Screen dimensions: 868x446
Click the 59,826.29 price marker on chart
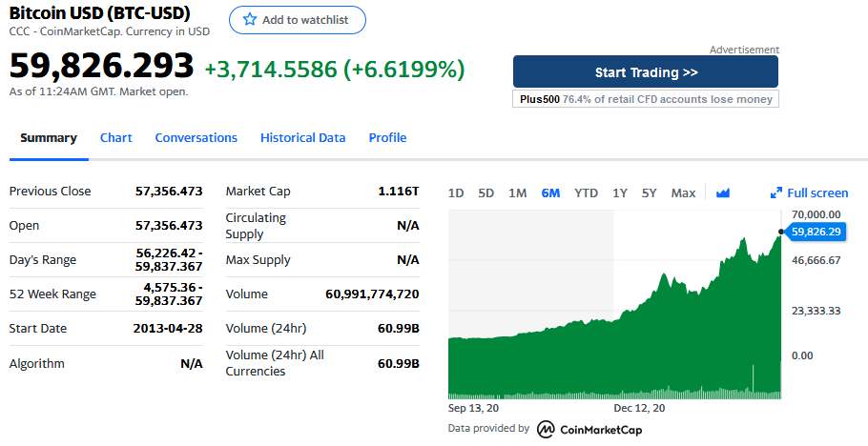(x=816, y=232)
